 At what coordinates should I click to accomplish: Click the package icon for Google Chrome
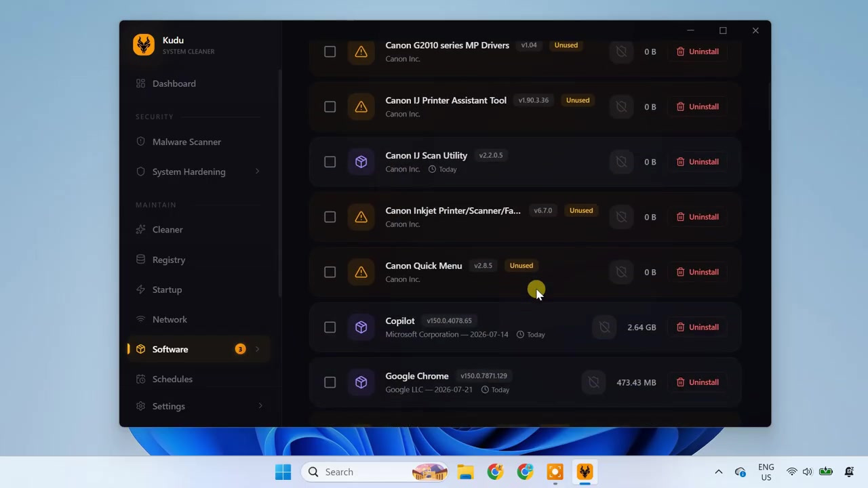pos(361,382)
